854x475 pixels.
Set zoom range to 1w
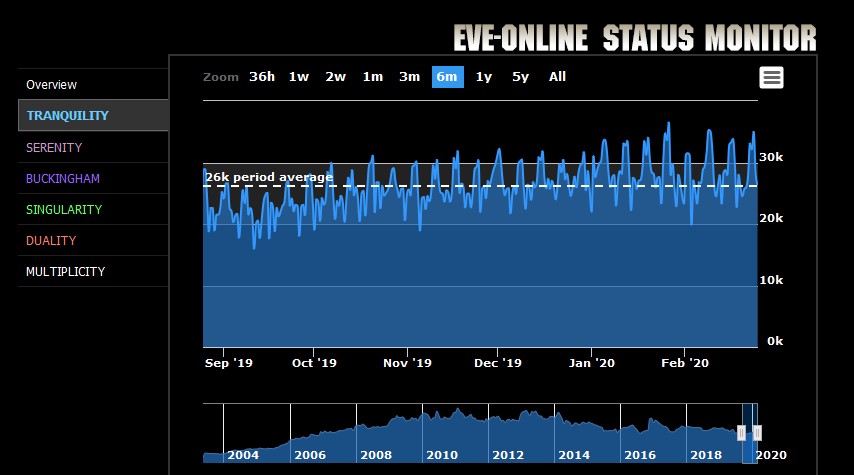pos(299,77)
